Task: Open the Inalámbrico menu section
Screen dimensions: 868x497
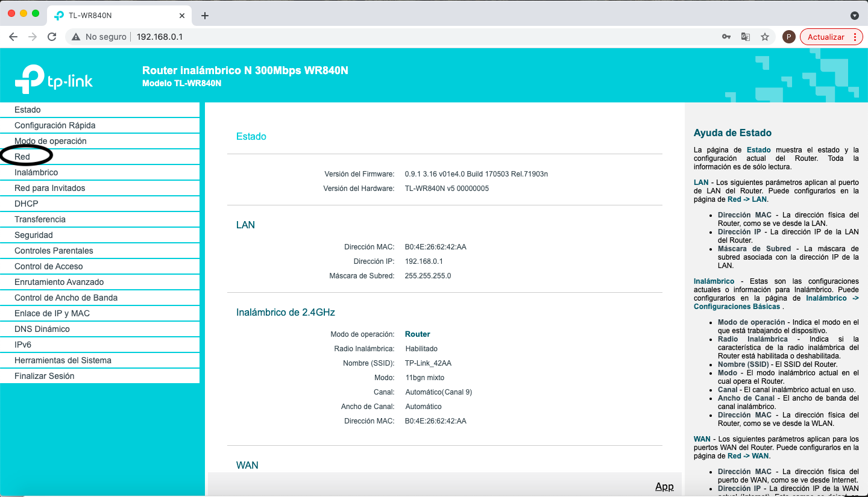Action: 36,172
